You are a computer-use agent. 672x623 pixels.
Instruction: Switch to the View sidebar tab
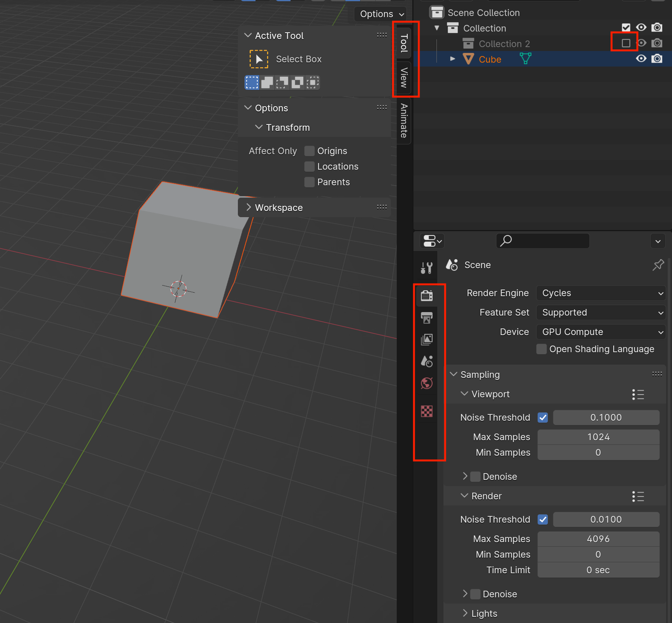coord(404,78)
